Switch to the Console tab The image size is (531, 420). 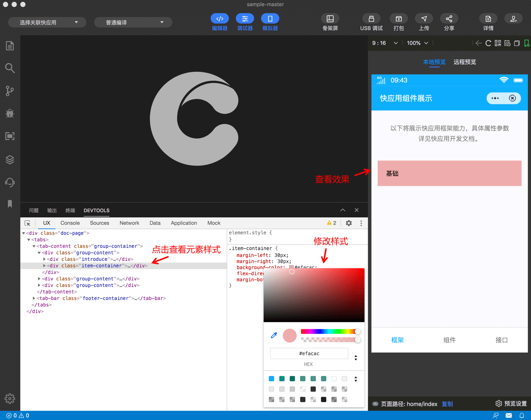(x=70, y=223)
